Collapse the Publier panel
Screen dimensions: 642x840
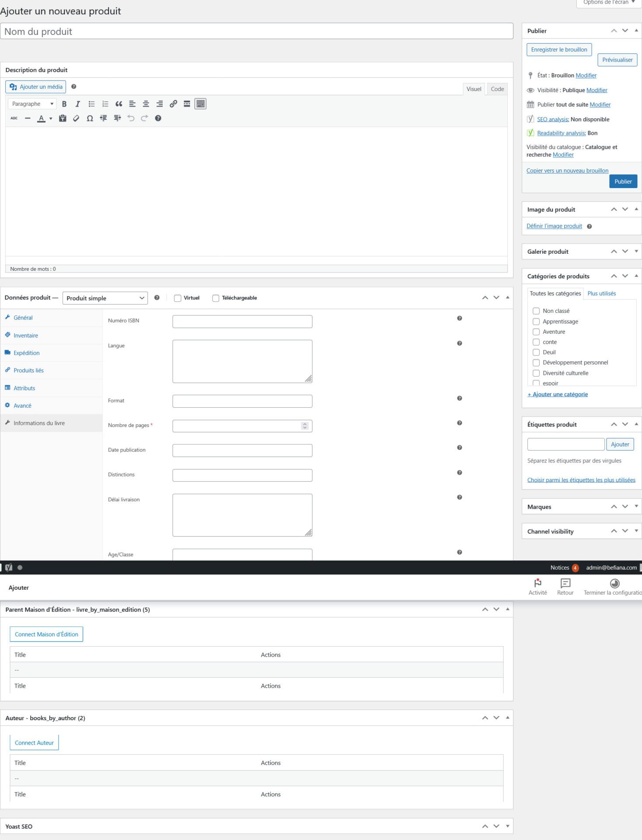tap(636, 31)
